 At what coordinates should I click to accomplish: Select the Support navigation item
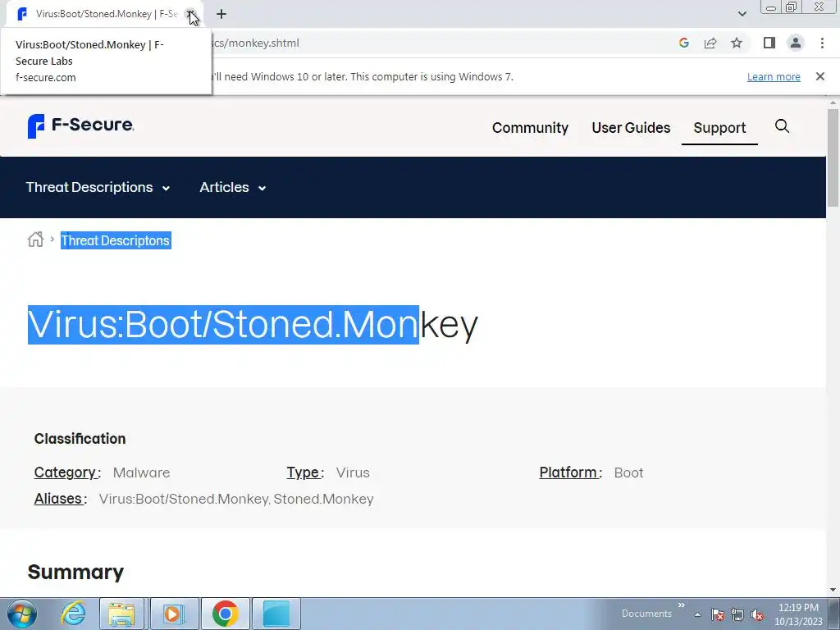coord(719,127)
